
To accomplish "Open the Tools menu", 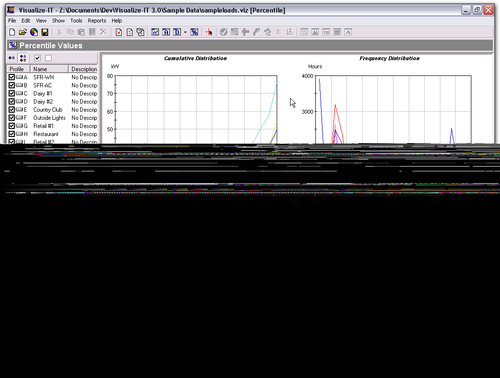I will coord(76,21).
